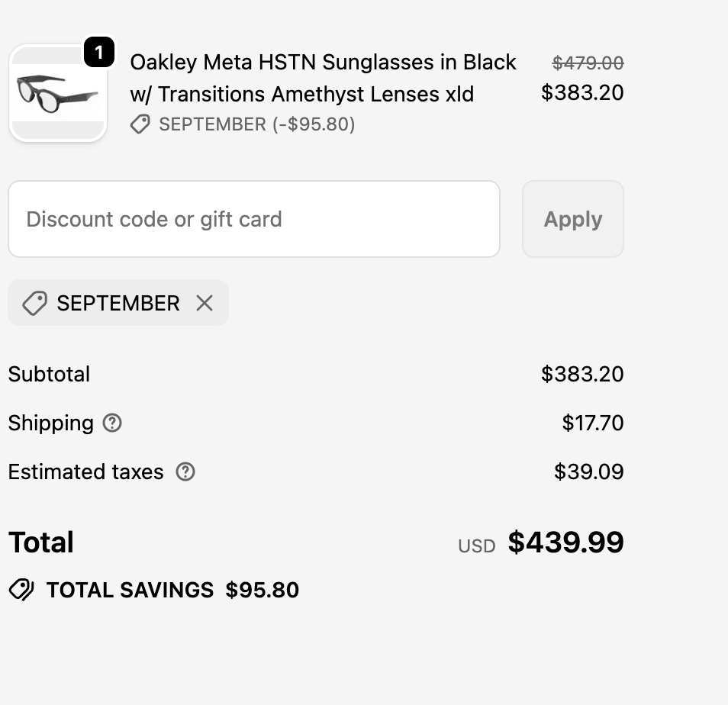Click the USD currency label

pyautogui.click(x=476, y=546)
